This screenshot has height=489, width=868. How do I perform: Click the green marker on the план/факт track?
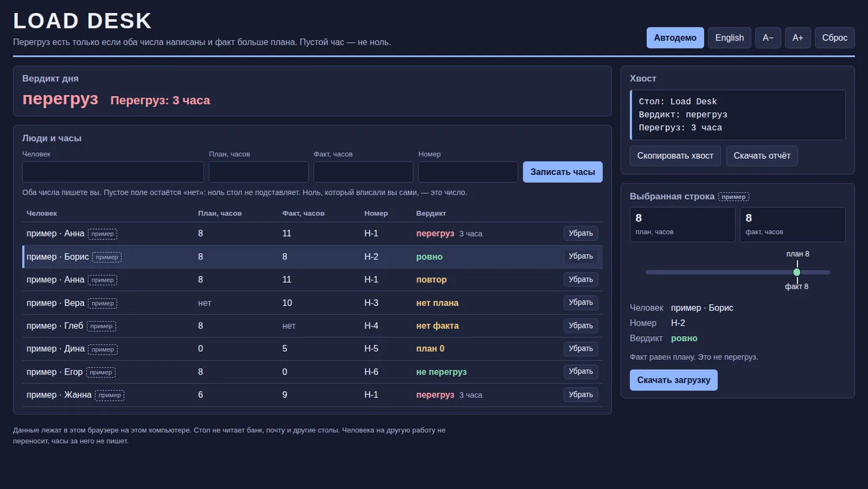pyautogui.click(x=797, y=272)
